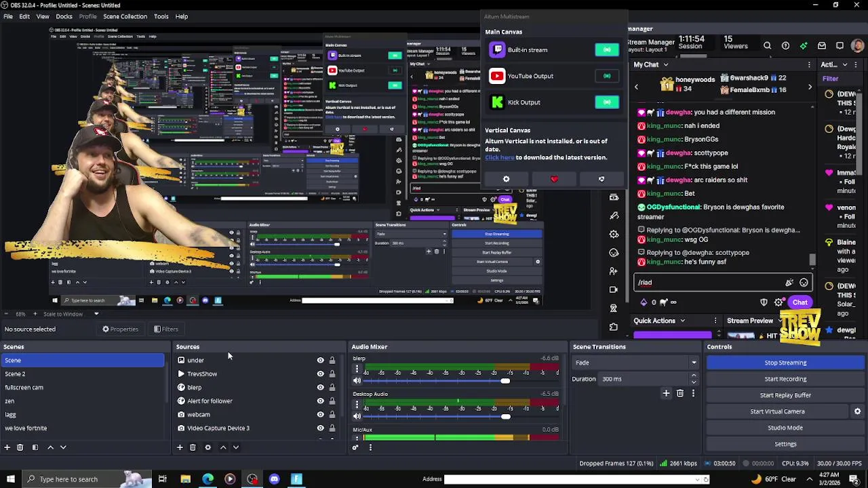The height and width of the screenshot is (488, 868).
Task: Remove the selected scene using the Scenes trash icon
Action: click(x=20, y=447)
